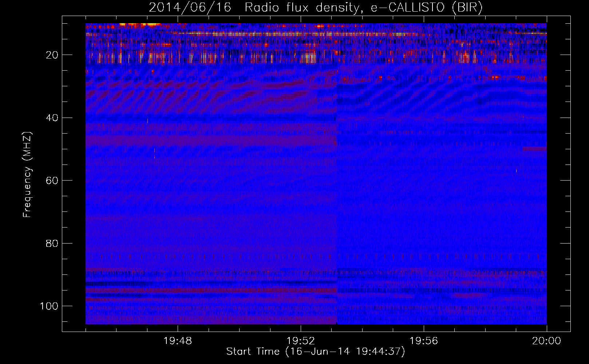Click the '19:56' time tick label
This screenshot has height=364, width=589.
click(x=424, y=341)
